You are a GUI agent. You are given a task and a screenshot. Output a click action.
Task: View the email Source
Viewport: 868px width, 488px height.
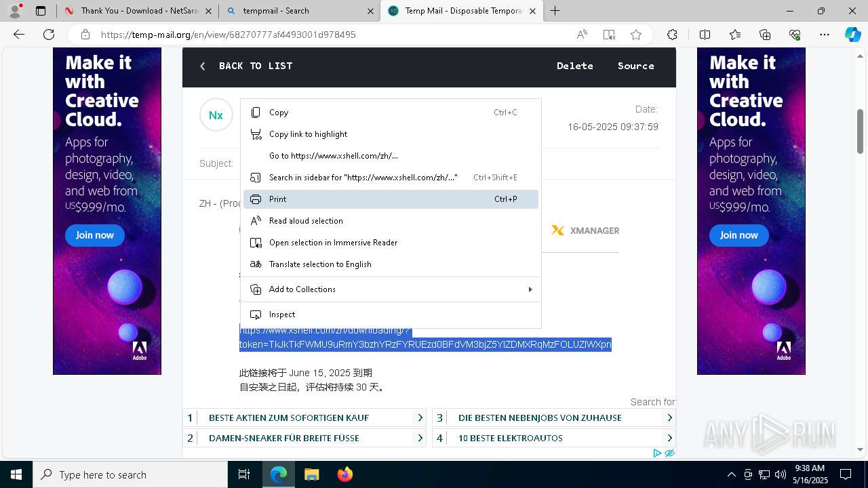coord(636,66)
